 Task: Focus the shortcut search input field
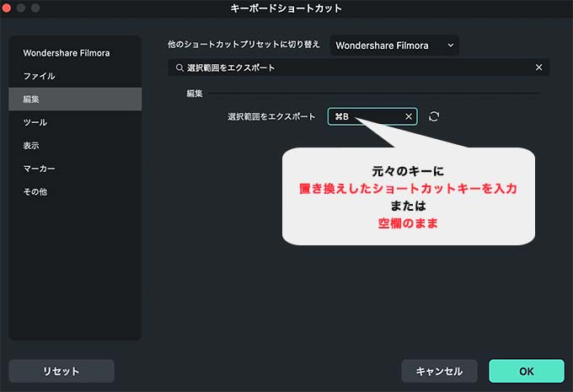click(x=359, y=67)
